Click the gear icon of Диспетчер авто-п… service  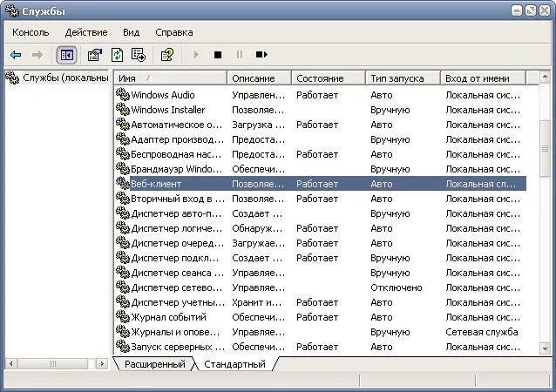click(123, 213)
